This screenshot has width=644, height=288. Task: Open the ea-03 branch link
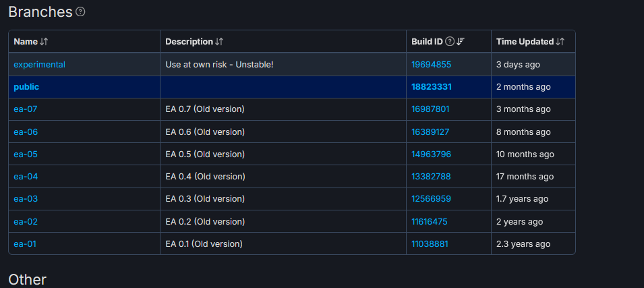(26, 199)
